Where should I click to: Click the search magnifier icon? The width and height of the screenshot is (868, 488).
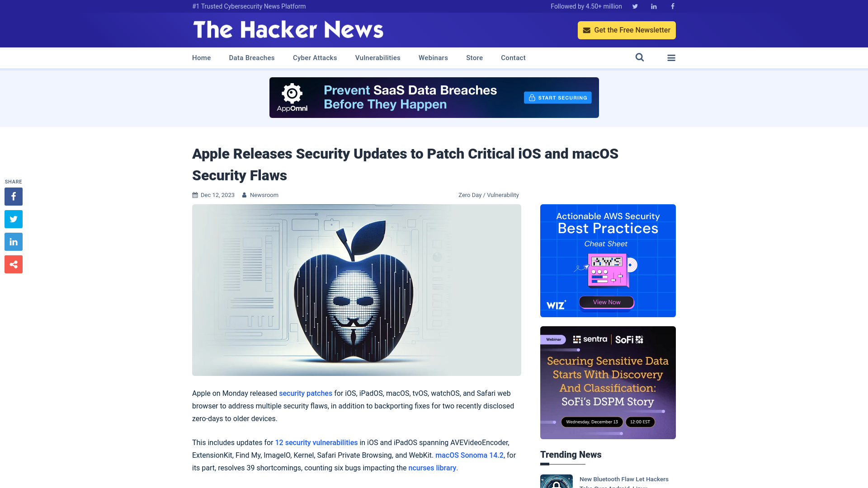(x=639, y=57)
